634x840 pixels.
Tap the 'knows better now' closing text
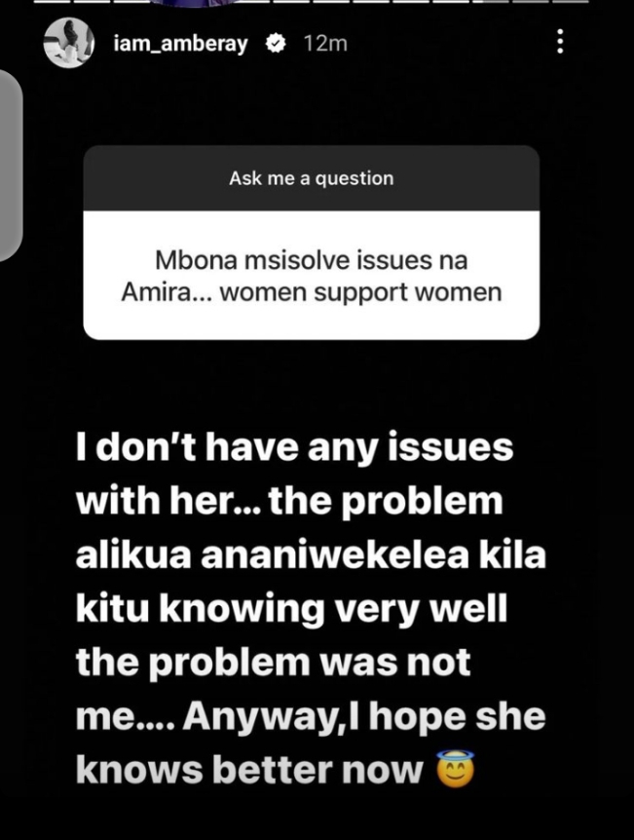point(249,771)
